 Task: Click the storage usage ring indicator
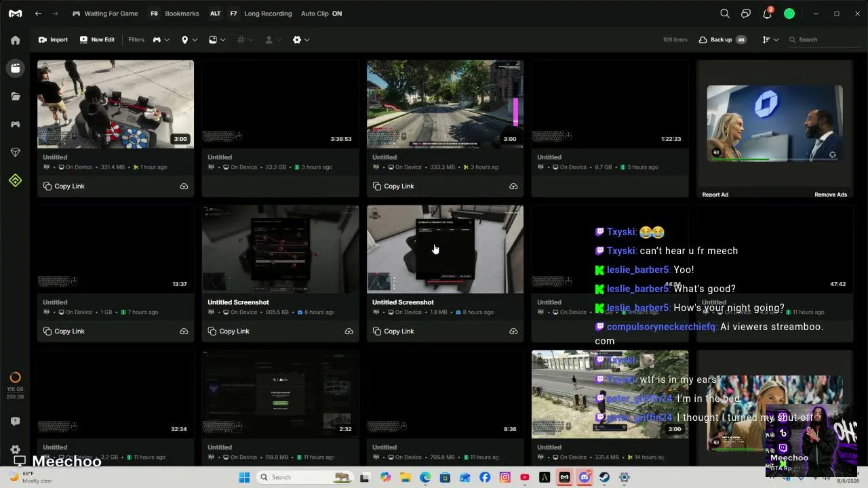pyautogui.click(x=15, y=378)
